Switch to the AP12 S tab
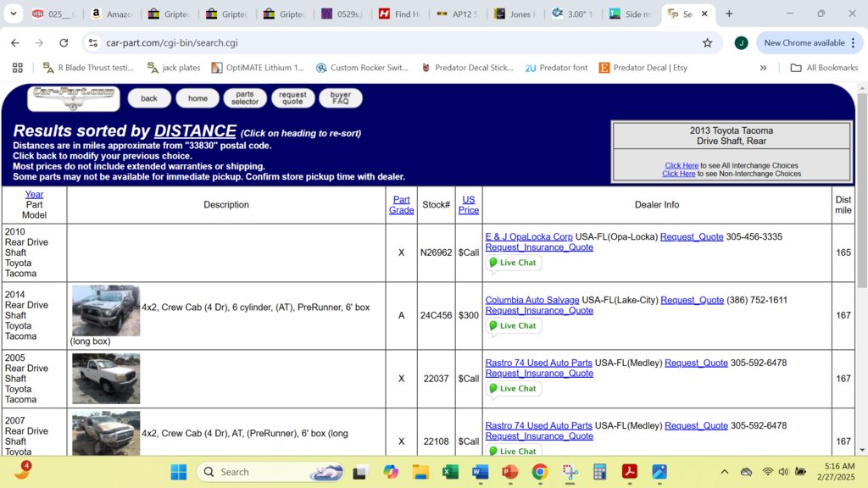This screenshot has height=488, width=868. [x=457, y=14]
